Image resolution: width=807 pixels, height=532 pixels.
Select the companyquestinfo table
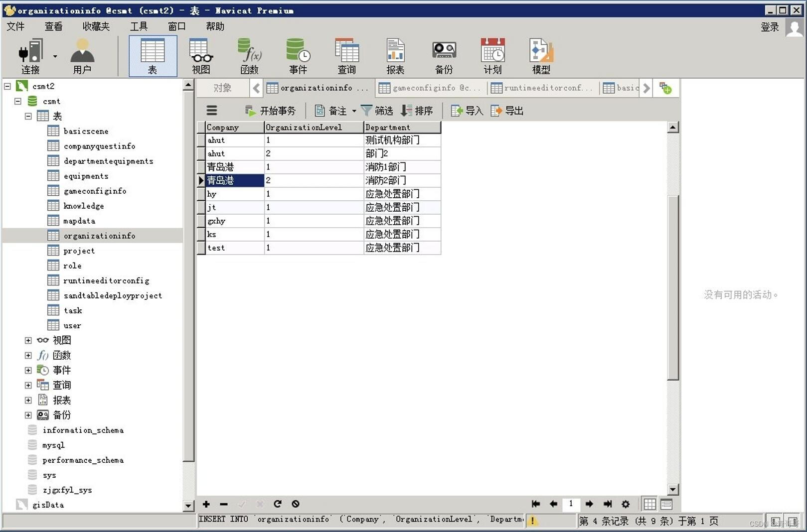click(x=99, y=146)
